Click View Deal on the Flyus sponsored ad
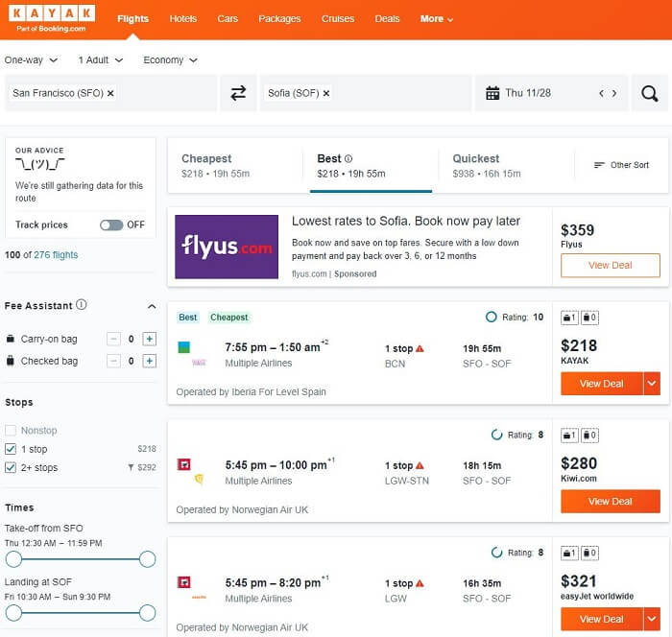The image size is (672, 637). pyautogui.click(x=610, y=266)
